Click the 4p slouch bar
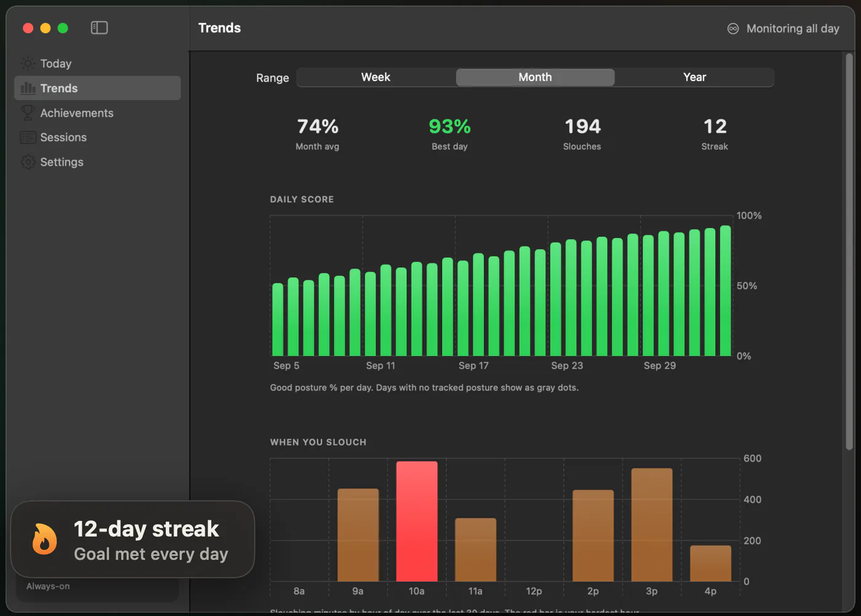Image resolution: width=861 pixels, height=616 pixels. coord(710,563)
